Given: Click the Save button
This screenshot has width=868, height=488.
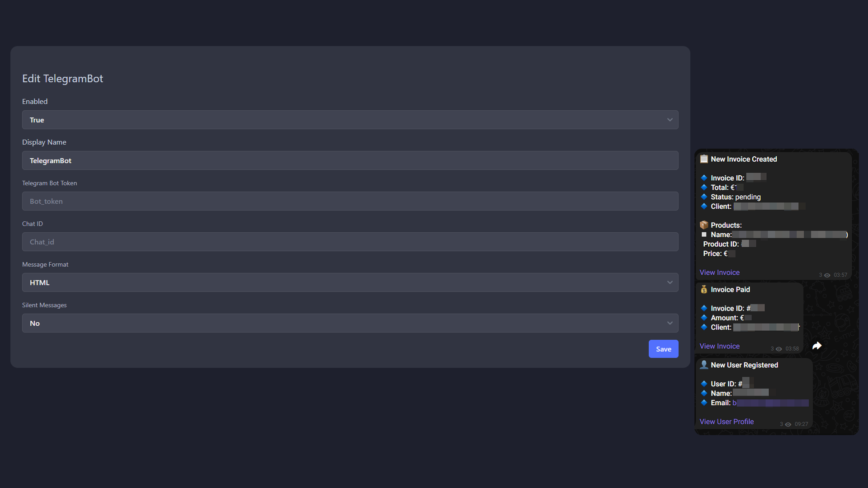Looking at the screenshot, I should coord(663,349).
